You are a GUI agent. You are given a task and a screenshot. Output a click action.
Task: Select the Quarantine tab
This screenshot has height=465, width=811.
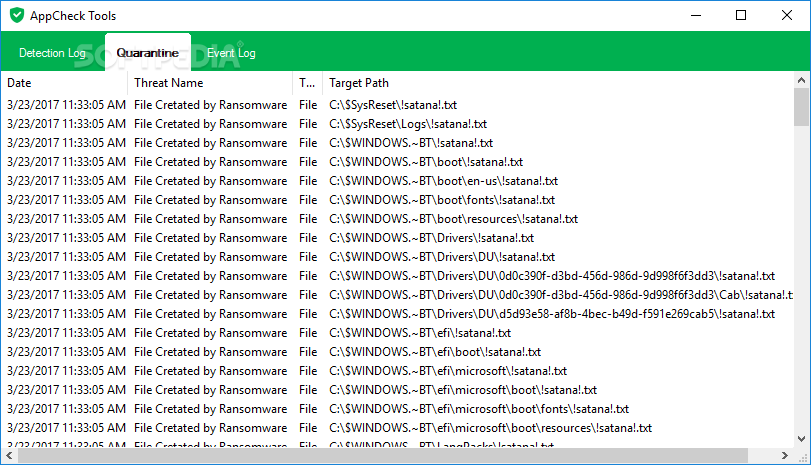click(x=147, y=53)
